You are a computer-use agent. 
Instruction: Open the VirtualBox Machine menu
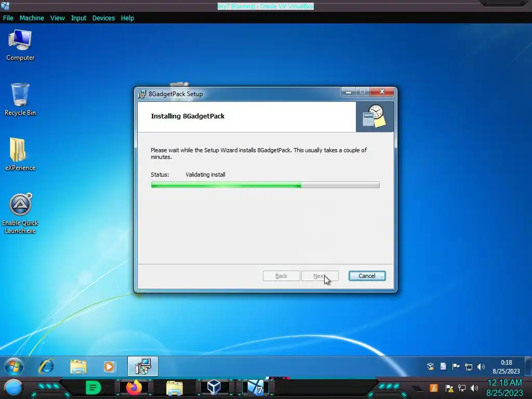coord(32,18)
